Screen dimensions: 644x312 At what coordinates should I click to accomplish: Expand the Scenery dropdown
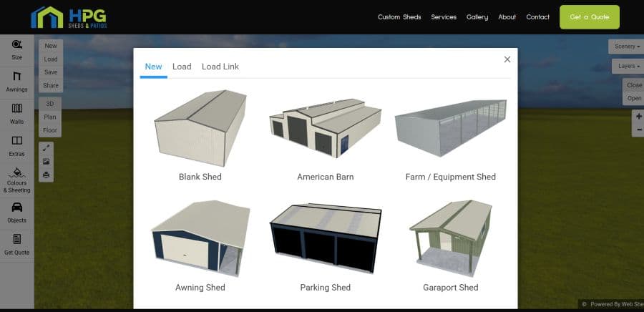click(627, 47)
